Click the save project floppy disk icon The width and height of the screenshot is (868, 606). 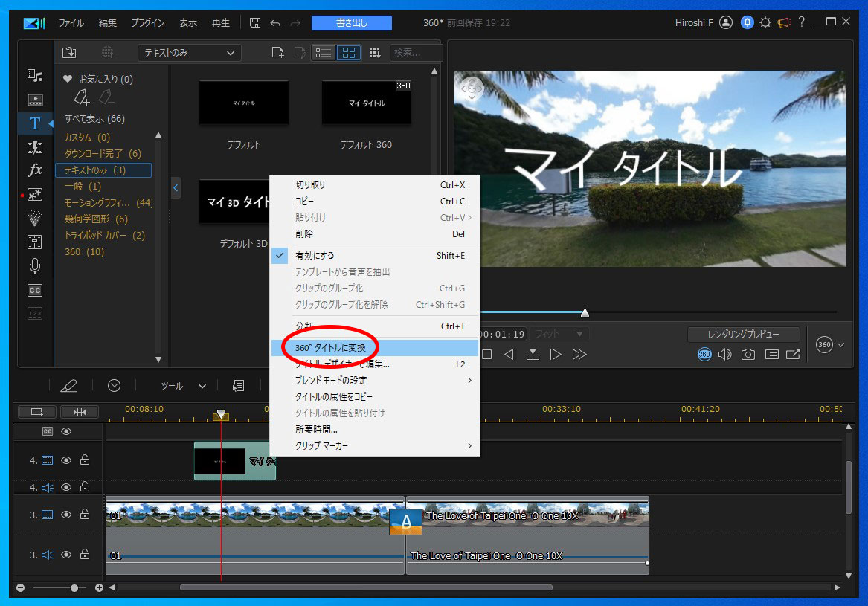[255, 23]
